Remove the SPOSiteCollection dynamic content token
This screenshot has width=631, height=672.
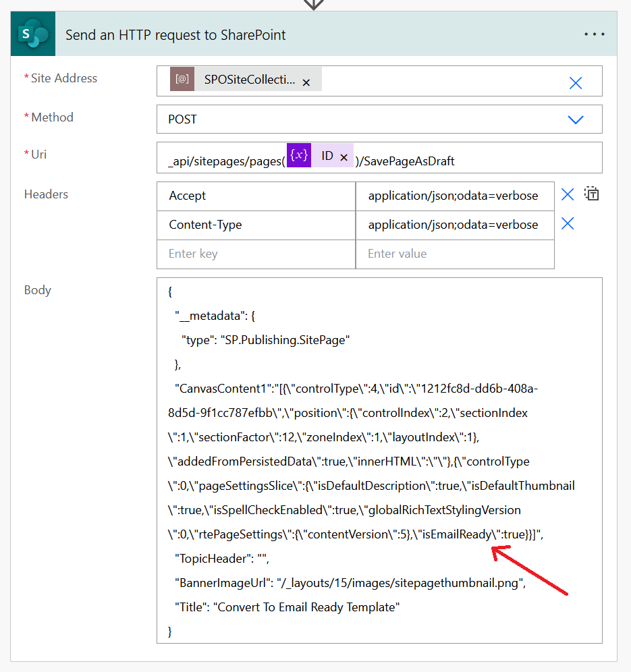[307, 80]
